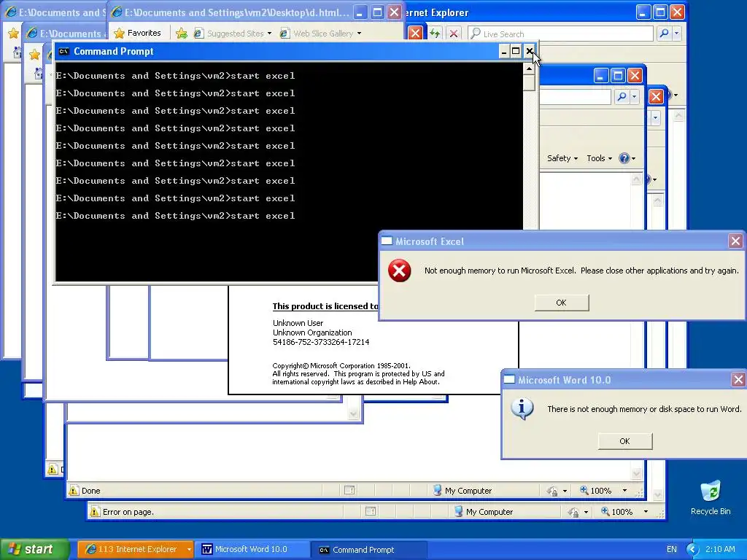Click the IE page icon in the d.html title bar
The width and height of the screenshot is (747, 560).
(116, 12)
